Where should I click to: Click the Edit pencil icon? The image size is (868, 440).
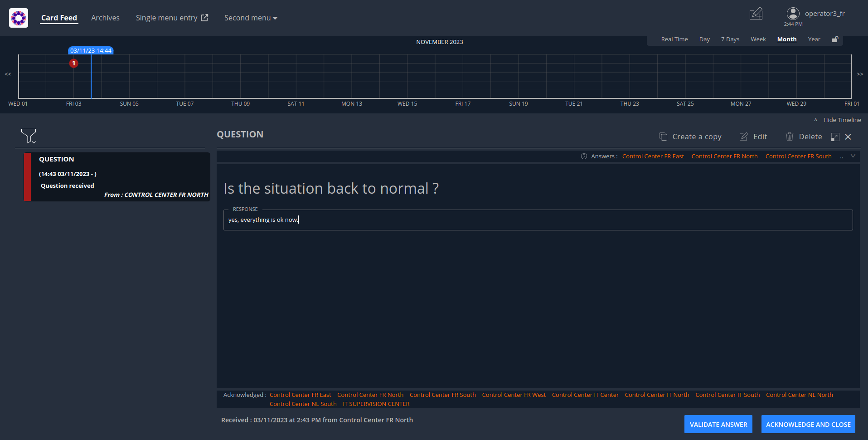tap(743, 136)
